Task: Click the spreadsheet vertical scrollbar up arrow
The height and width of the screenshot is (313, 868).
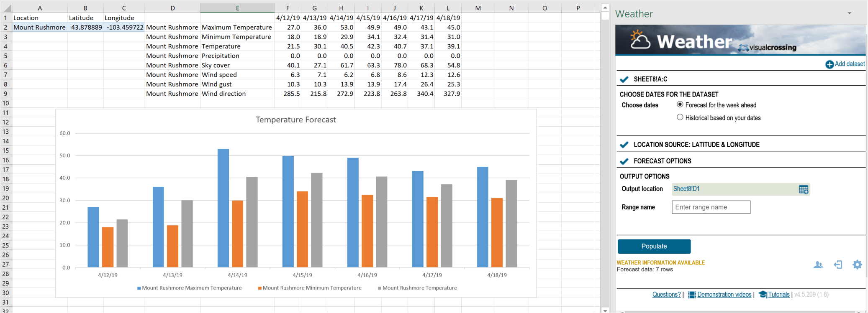Action: click(x=605, y=8)
